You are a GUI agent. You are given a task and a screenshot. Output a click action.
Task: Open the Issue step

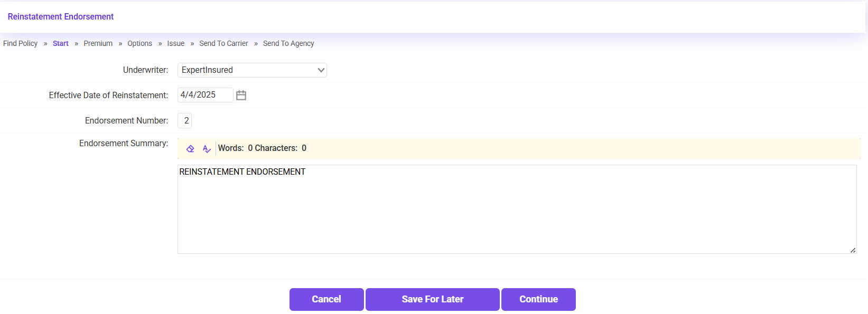[x=175, y=43]
